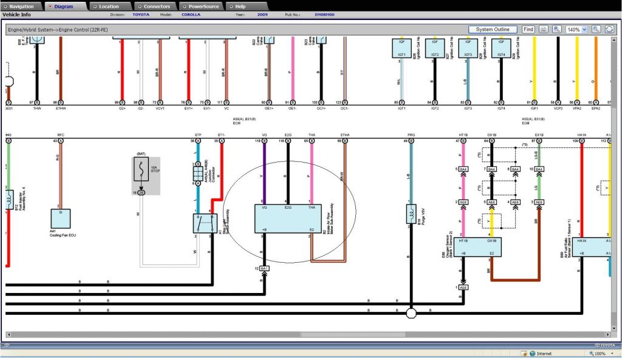Image resolution: width=622 pixels, height=364 pixels.
Task: Click the System Outline button
Action: coord(493,29)
